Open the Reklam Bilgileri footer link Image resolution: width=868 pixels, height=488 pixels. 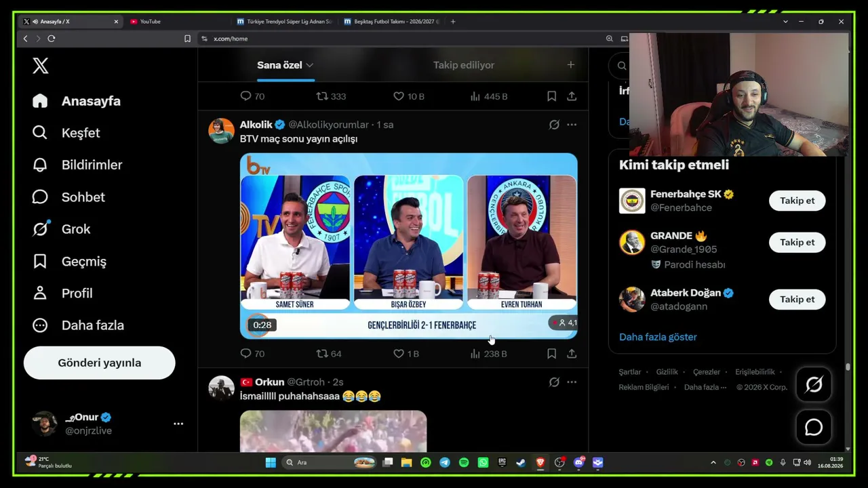(644, 387)
